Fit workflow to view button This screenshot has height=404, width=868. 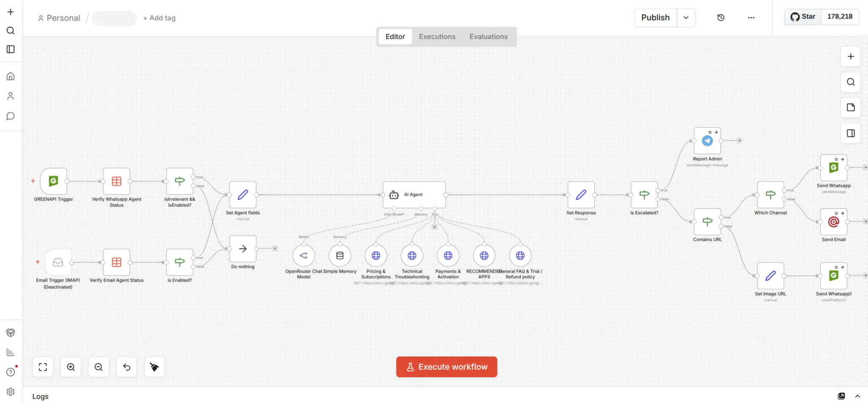[x=43, y=367]
